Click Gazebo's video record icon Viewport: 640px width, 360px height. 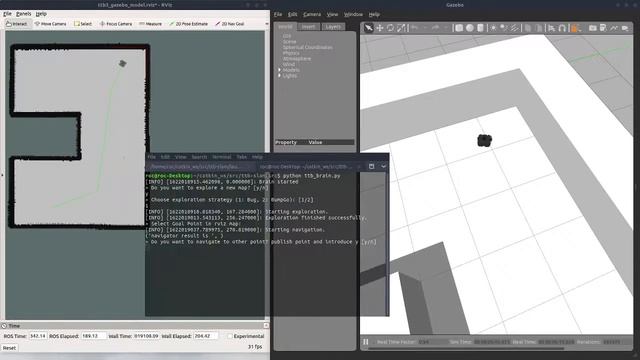click(625, 28)
